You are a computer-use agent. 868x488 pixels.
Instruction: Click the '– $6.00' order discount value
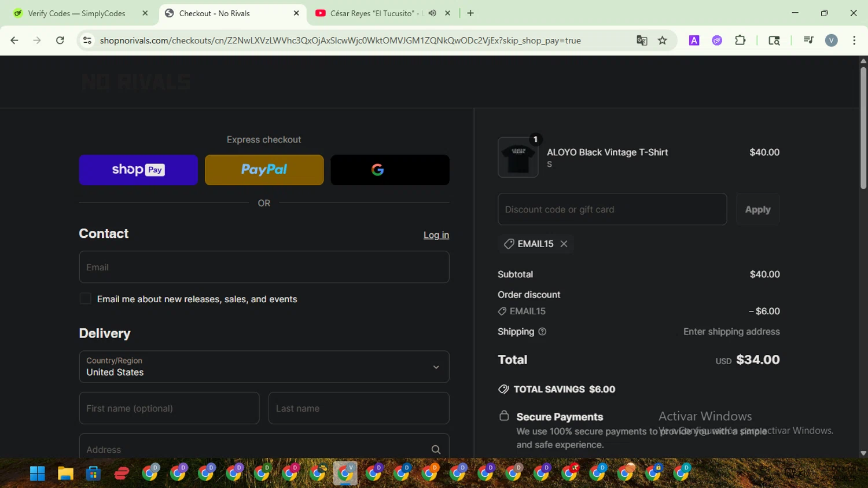(764, 311)
